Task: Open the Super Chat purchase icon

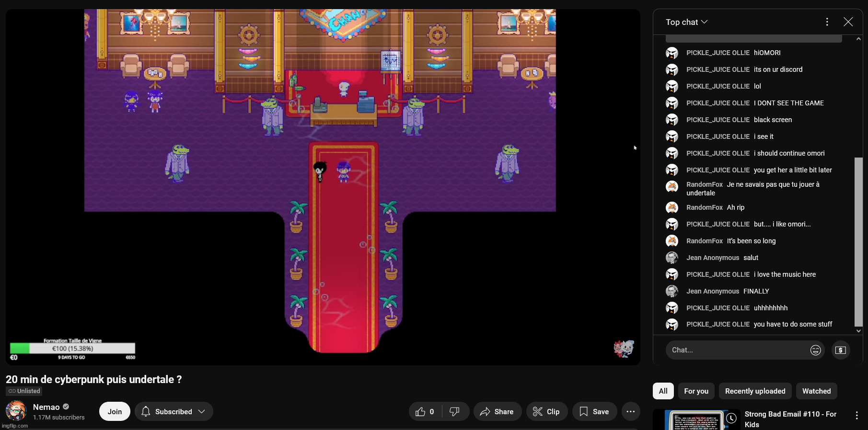Action: coord(840,350)
